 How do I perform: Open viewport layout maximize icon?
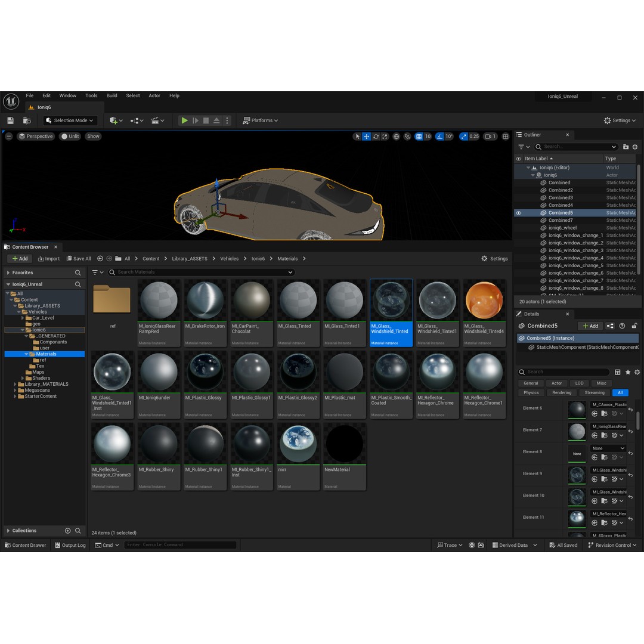(506, 137)
